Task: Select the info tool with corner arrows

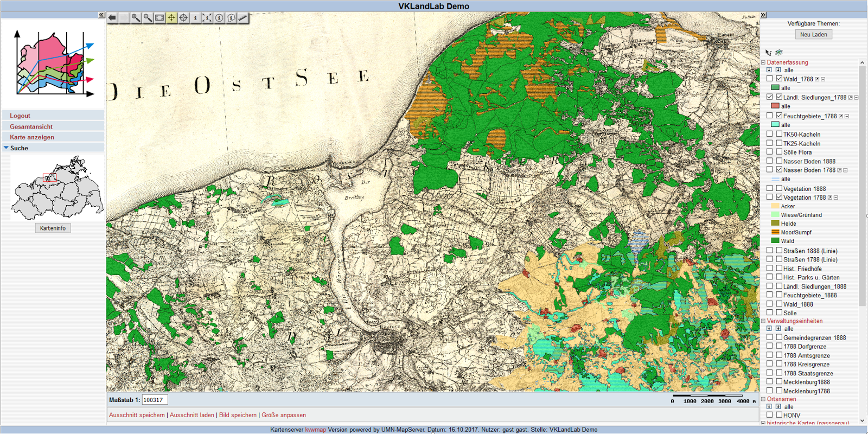Action: 207,18
